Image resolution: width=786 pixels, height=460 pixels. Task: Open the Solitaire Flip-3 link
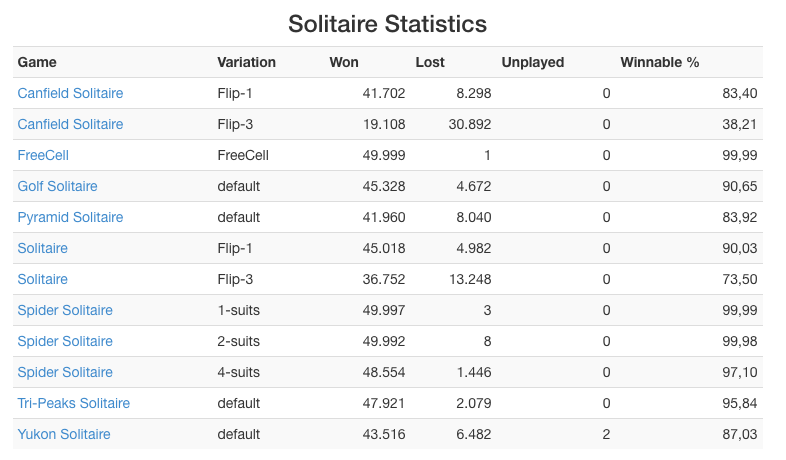[43, 280]
